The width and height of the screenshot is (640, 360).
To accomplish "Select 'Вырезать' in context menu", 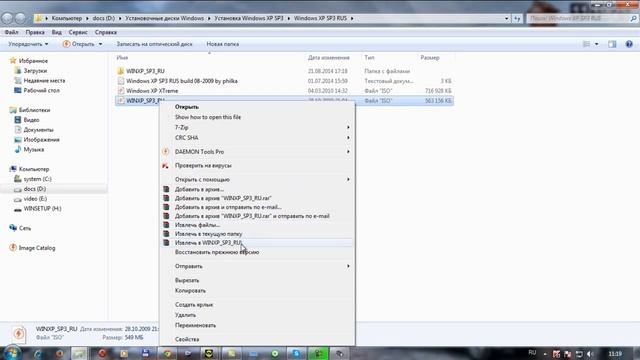I will pyautogui.click(x=257, y=280).
